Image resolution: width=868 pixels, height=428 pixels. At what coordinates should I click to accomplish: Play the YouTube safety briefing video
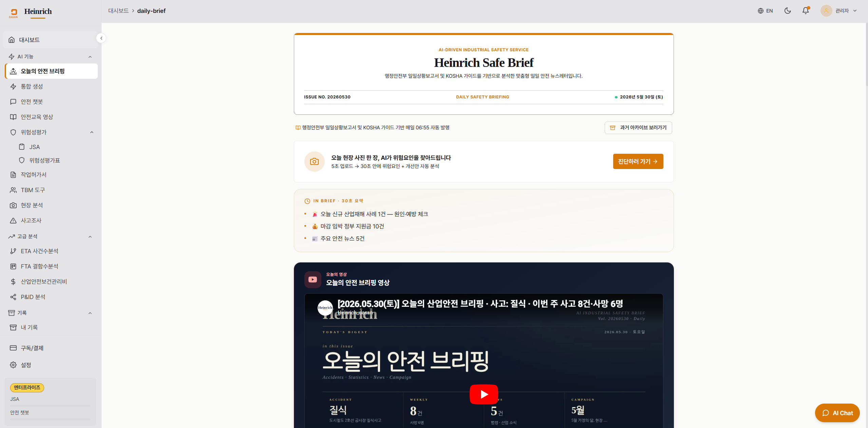point(484,394)
